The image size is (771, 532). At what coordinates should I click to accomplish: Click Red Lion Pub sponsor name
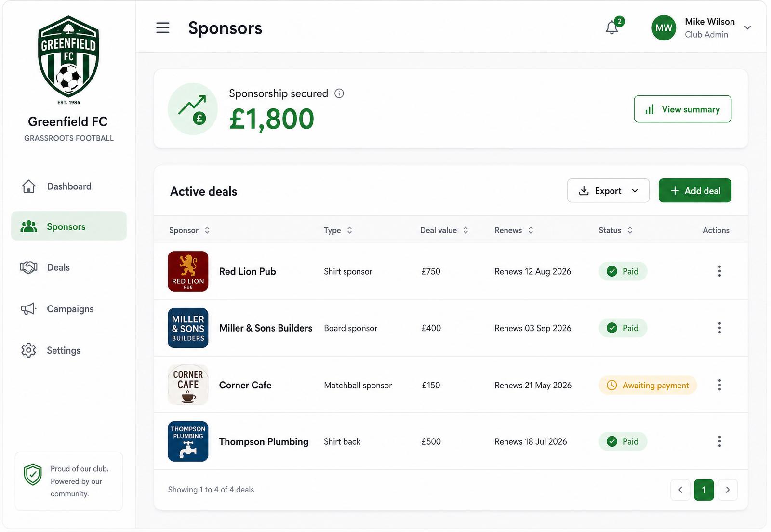tap(248, 271)
